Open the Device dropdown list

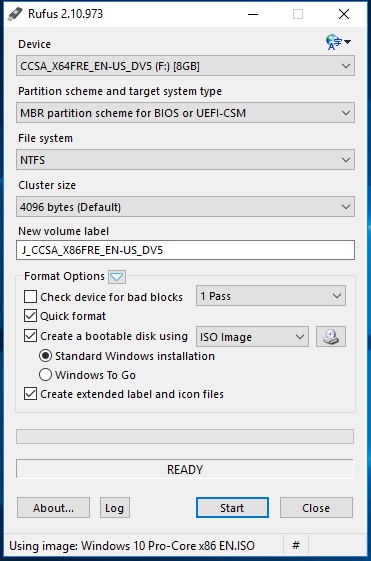coord(185,66)
